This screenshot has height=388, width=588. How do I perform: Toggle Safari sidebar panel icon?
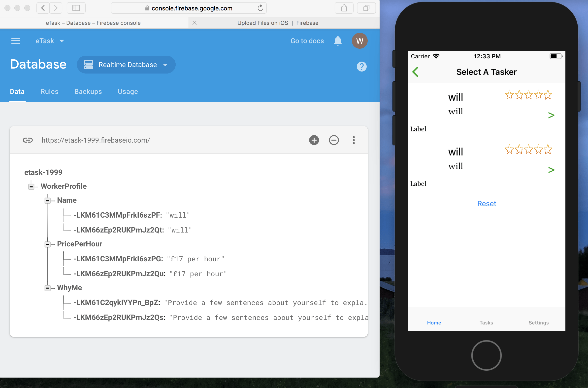(76, 8)
